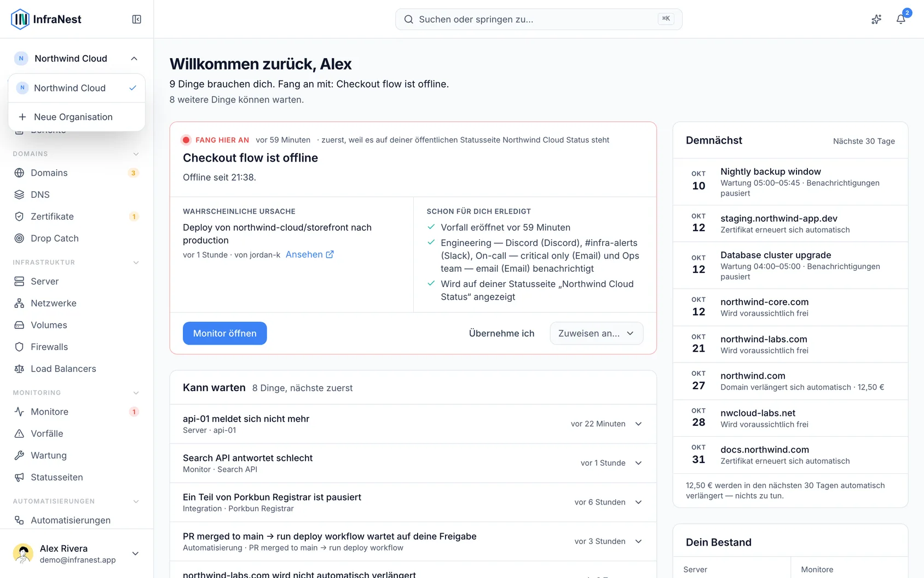Click external link icon next to Ansehen

coord(330,254)
